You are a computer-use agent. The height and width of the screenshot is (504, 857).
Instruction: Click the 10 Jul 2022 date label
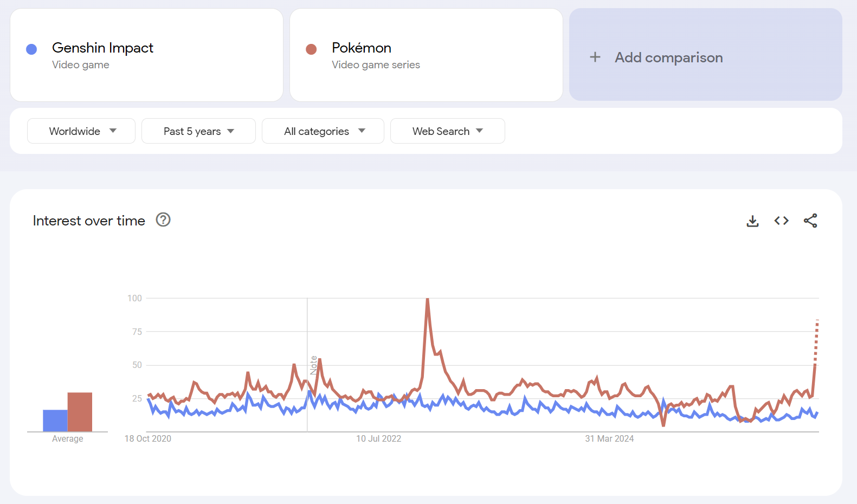click(x=378, y=438)
